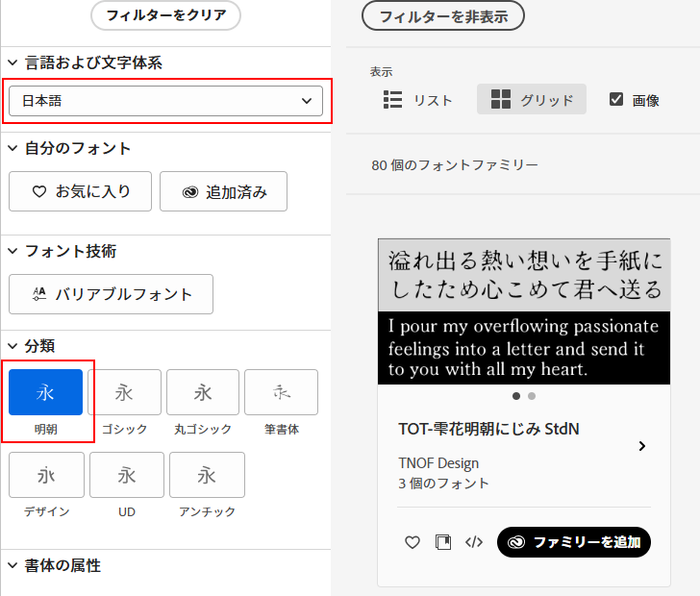Switch to グリッド view
The image size is (700, 596).
tap(531, 100)
